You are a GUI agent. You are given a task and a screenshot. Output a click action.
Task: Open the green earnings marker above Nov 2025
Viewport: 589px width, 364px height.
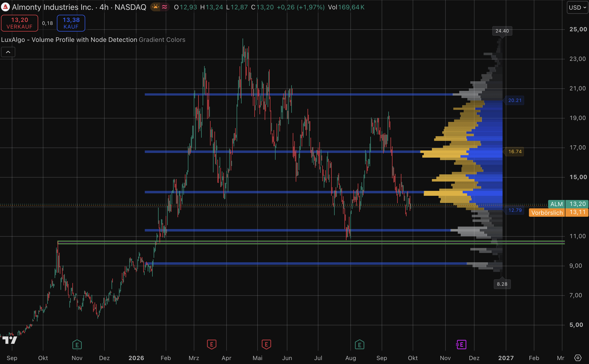(x=77, y=345)
